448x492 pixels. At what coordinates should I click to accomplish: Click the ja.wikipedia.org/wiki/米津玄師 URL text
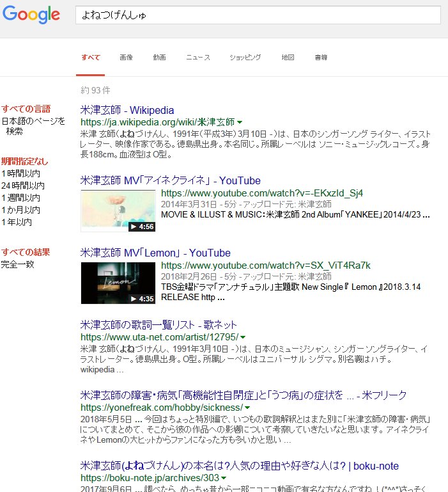point(157,122)
